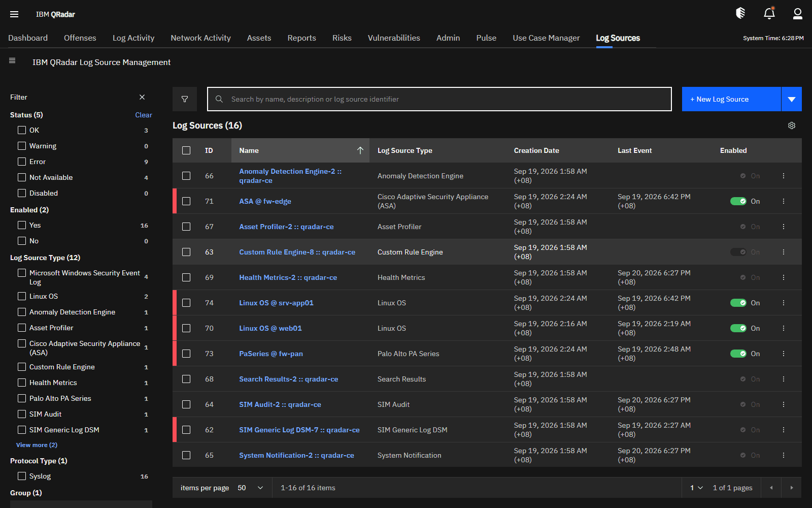The height and width of the screenshot is (508, 812).
Task: Select all log sources header checkbox
Action: [186, 150]
